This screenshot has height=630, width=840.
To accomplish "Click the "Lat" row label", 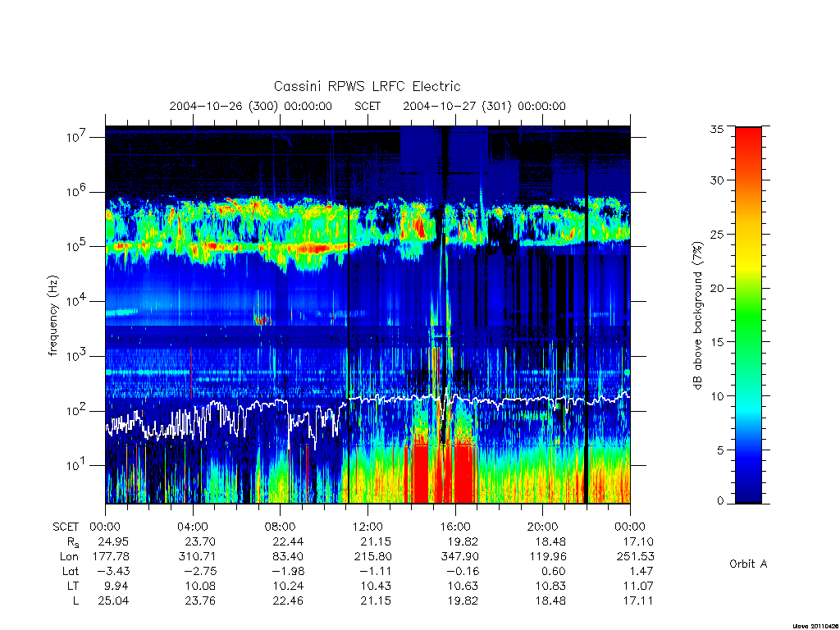I will (71, 571).
